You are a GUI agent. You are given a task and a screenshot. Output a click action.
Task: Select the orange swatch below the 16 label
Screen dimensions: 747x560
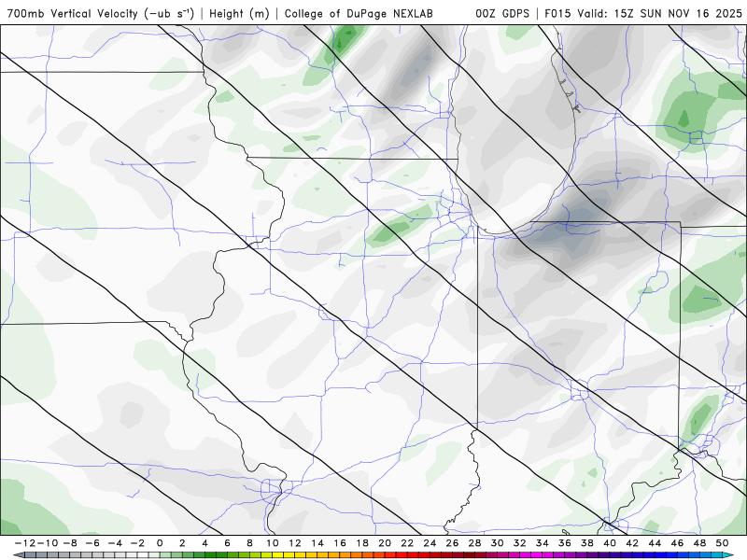point(345,555)
